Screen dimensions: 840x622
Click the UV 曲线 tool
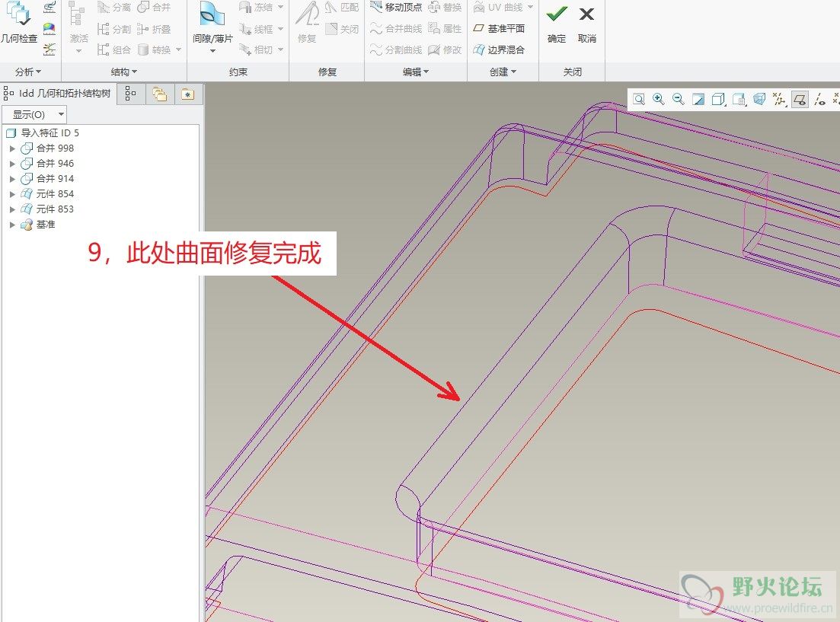(x=497, y=8)
